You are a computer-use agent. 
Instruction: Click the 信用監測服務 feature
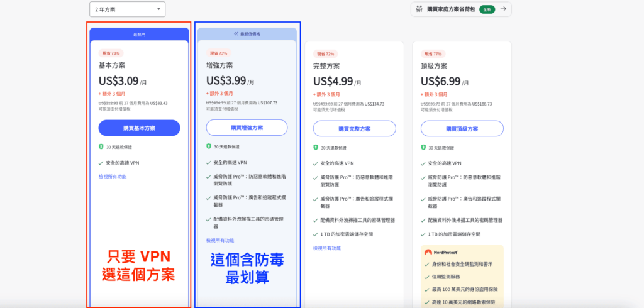447,277
